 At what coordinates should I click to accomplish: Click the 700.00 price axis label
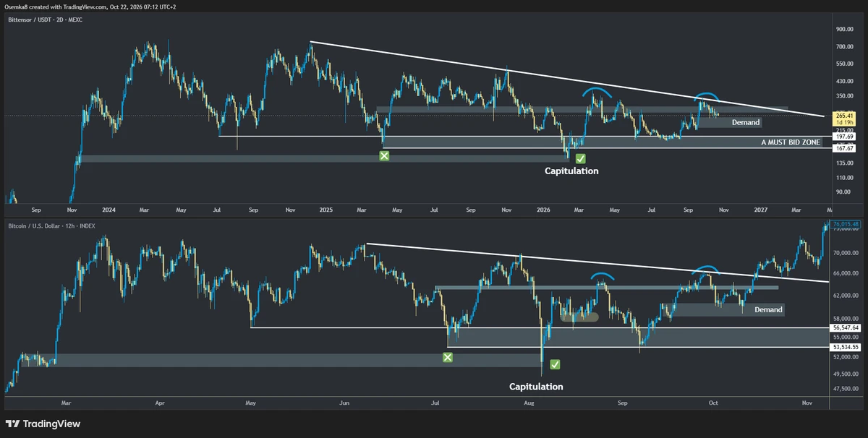point(844,47)
